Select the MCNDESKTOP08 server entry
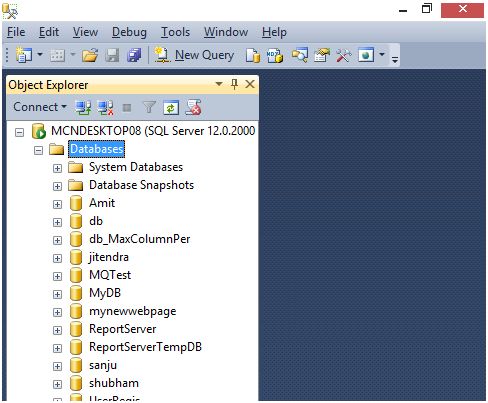Viewport: 488px width, 403px height. [x=153, y=131]
